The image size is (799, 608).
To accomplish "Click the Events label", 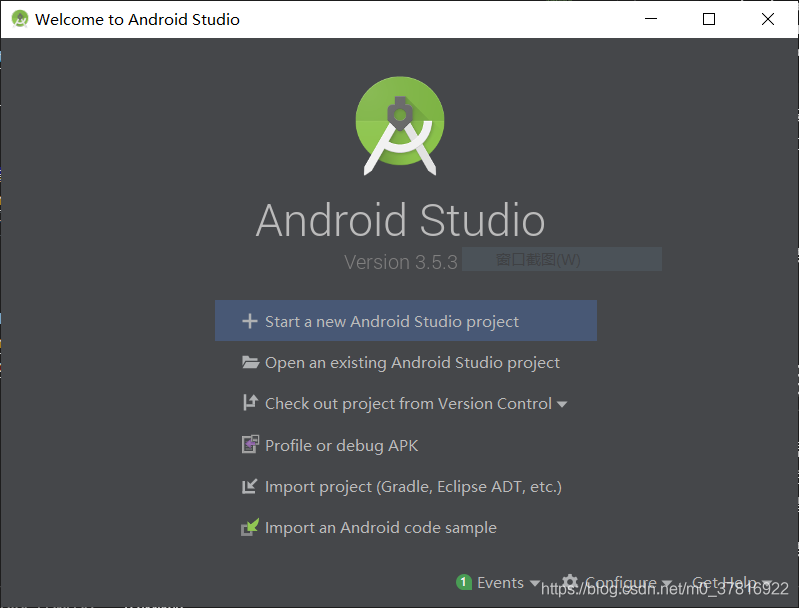I will tap(500, 583).
